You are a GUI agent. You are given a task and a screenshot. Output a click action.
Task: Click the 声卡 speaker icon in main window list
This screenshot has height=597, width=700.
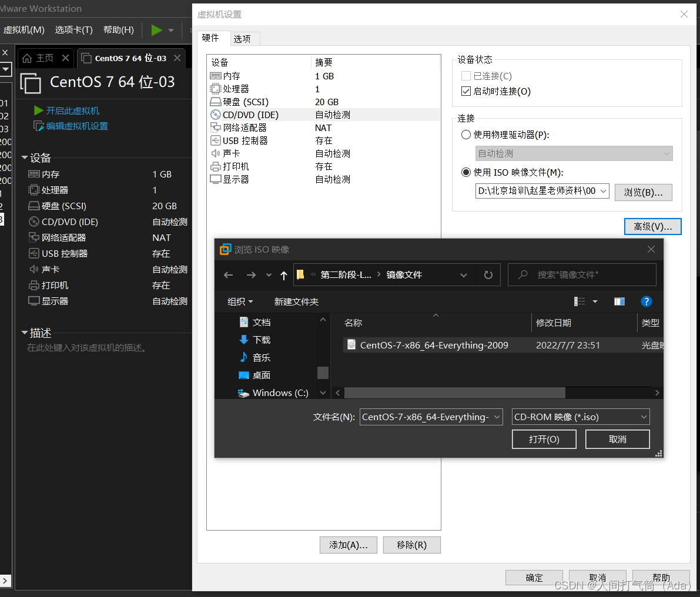34,269
